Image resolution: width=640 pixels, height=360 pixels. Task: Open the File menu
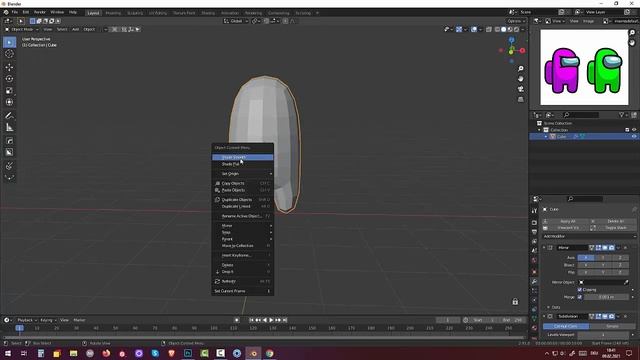[x=15, y=12]
